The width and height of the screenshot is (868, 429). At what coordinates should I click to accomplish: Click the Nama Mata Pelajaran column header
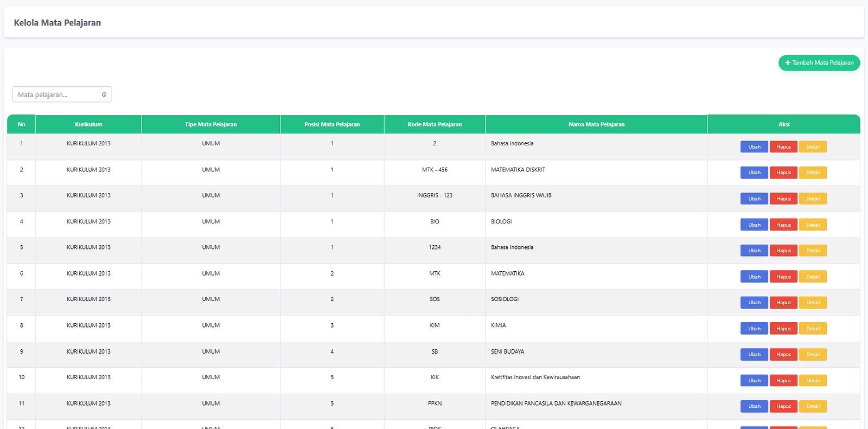click(596, 124)
